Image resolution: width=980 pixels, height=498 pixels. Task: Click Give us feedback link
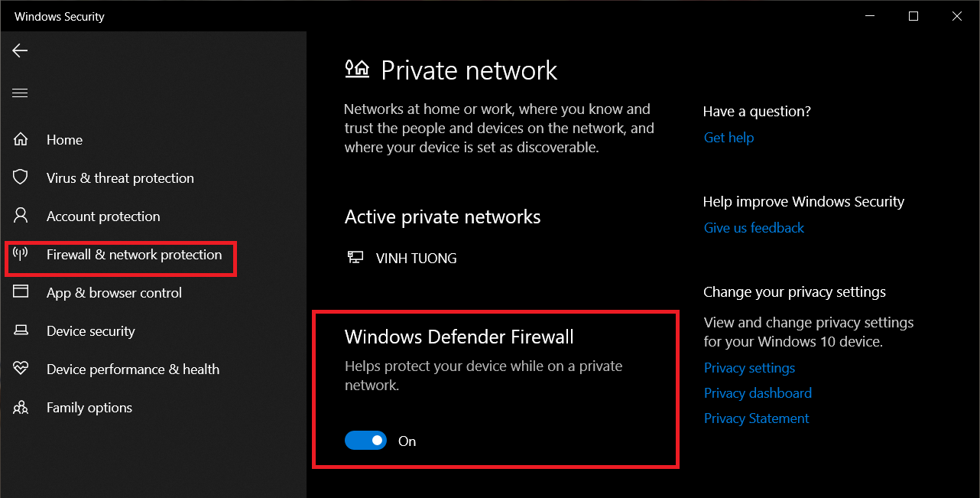tap(754, 228)
